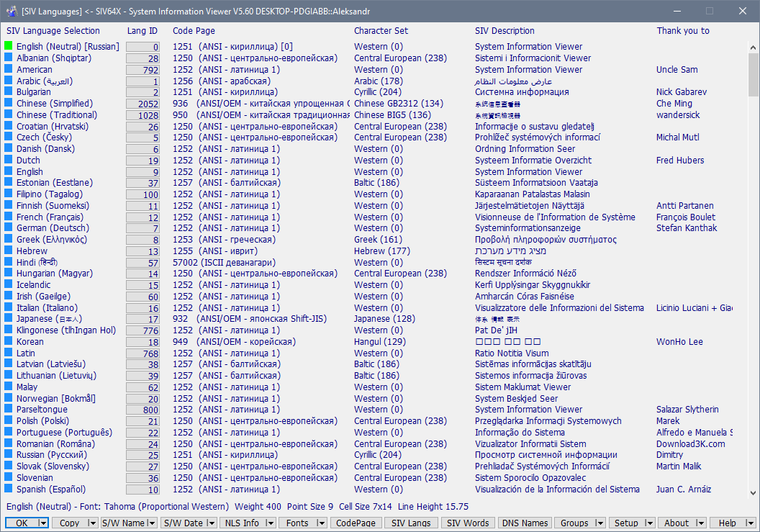Image resolution: width=760 pixels, height=532 pixels.
Task: Click the Thank you to column header
Action: point(683,30)
